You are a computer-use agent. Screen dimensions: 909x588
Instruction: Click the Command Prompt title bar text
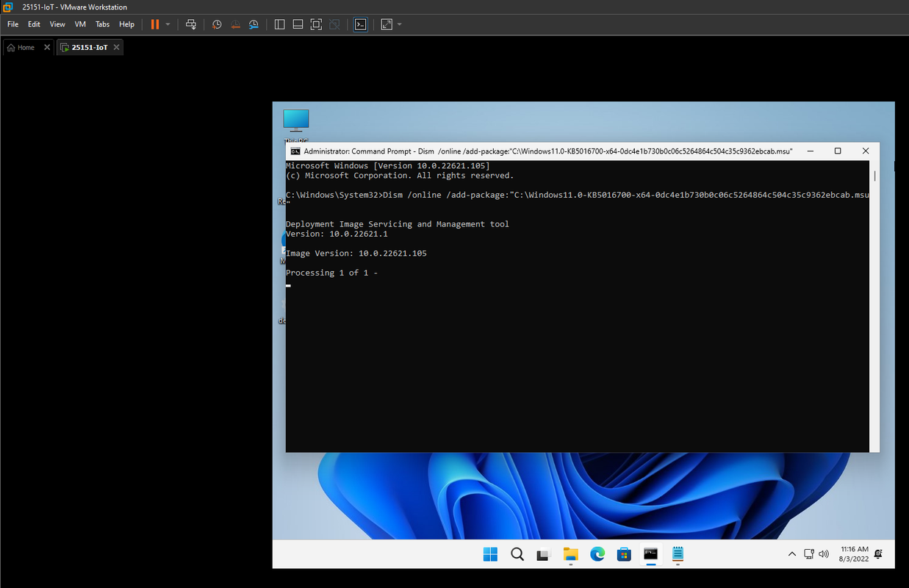548,151
